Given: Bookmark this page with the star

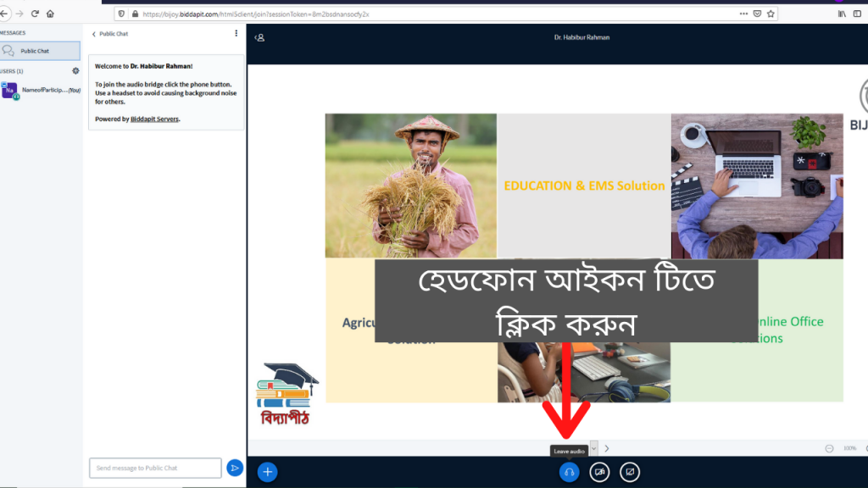Looking at the screenshot, I should click(x=771, y=14).
